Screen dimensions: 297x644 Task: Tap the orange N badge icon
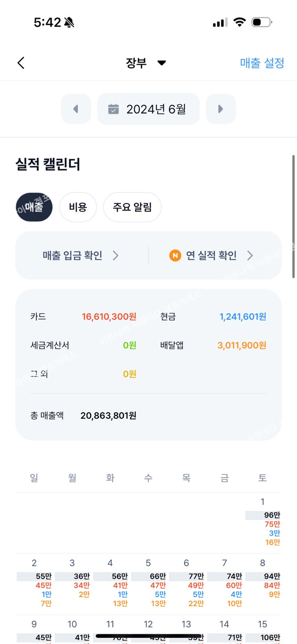pos(175,255)
